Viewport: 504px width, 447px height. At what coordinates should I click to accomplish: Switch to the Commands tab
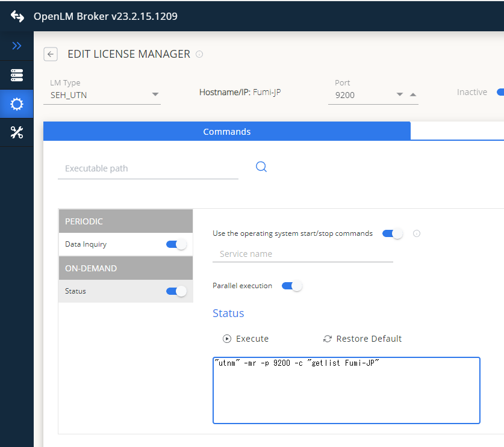pos(226,131)
